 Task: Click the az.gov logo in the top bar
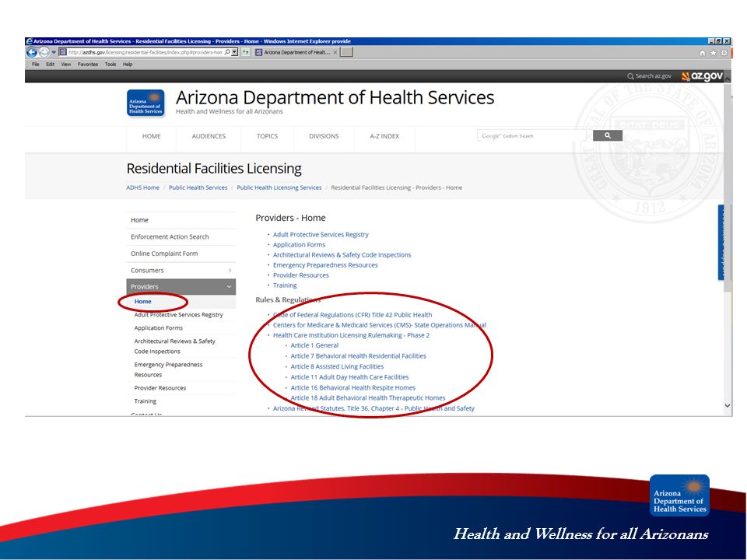702,76
